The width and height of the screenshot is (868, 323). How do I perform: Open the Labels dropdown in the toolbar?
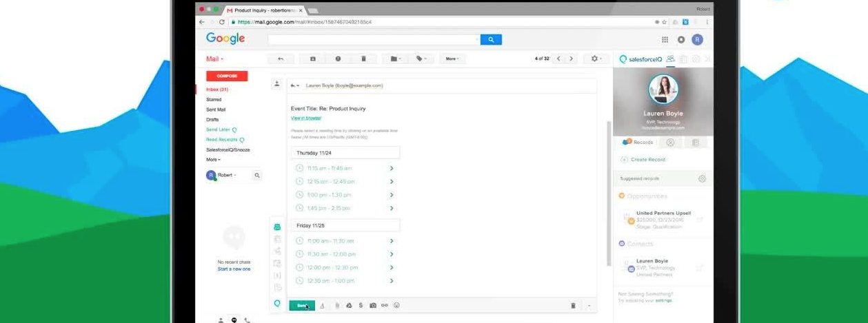421,59
